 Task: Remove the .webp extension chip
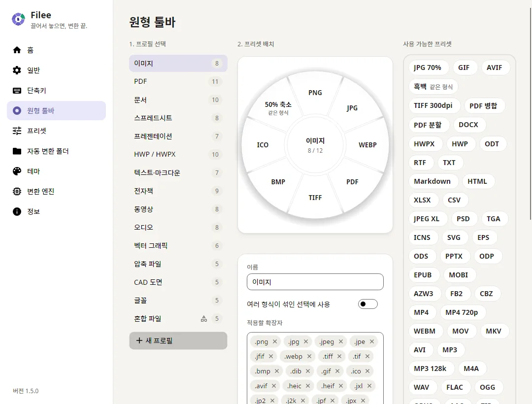pos(309,356)
